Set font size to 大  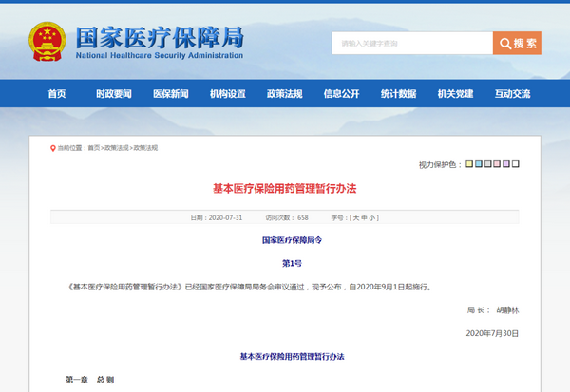[x=356, y=218]
